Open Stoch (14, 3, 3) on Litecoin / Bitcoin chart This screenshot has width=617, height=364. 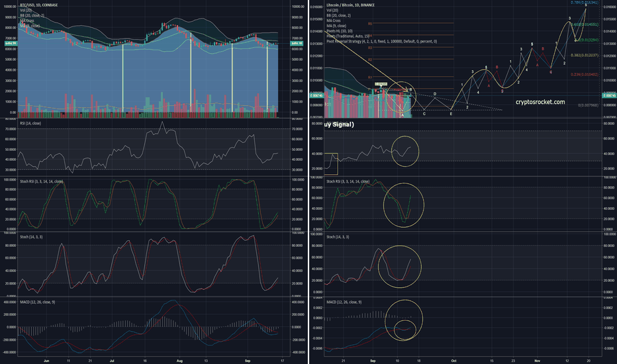pyautogui.click(x=338, y=237)
